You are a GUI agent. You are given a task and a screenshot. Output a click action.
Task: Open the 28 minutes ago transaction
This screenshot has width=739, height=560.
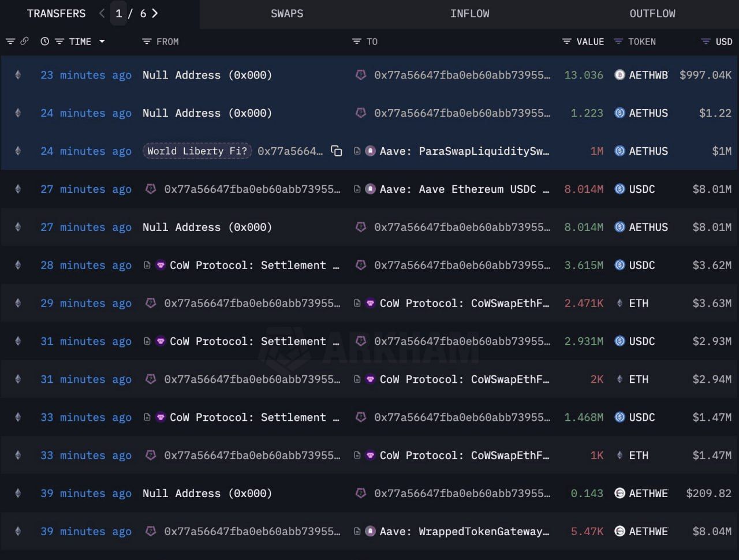[x=86, y=266]
